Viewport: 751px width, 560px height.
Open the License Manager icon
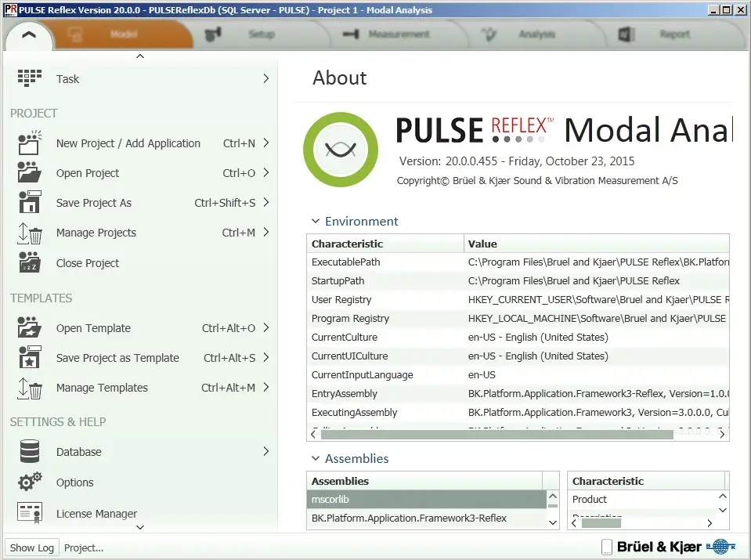point(29,513)
